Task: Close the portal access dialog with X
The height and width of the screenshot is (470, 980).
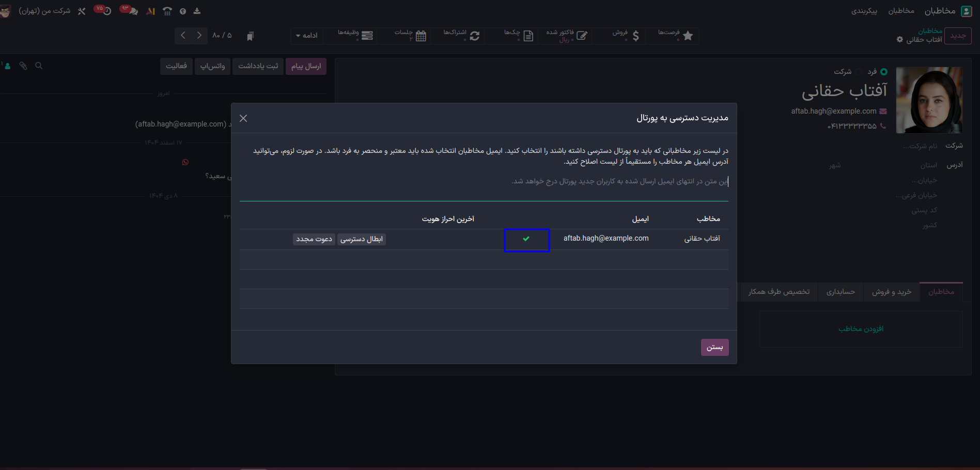Action: coord(243,118)
